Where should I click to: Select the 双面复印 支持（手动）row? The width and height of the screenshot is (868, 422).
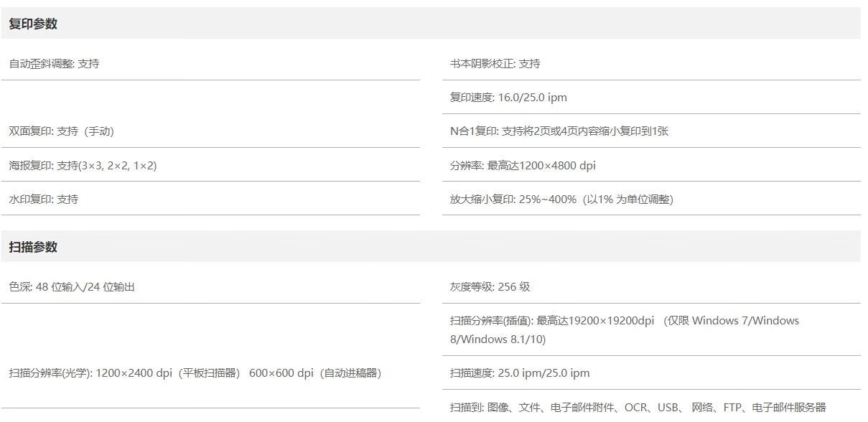(61, 131)
